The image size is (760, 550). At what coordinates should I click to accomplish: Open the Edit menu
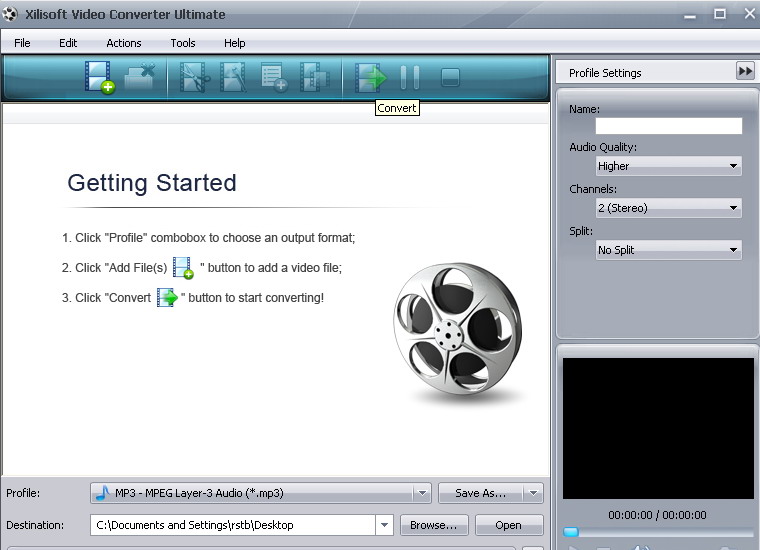68,43
